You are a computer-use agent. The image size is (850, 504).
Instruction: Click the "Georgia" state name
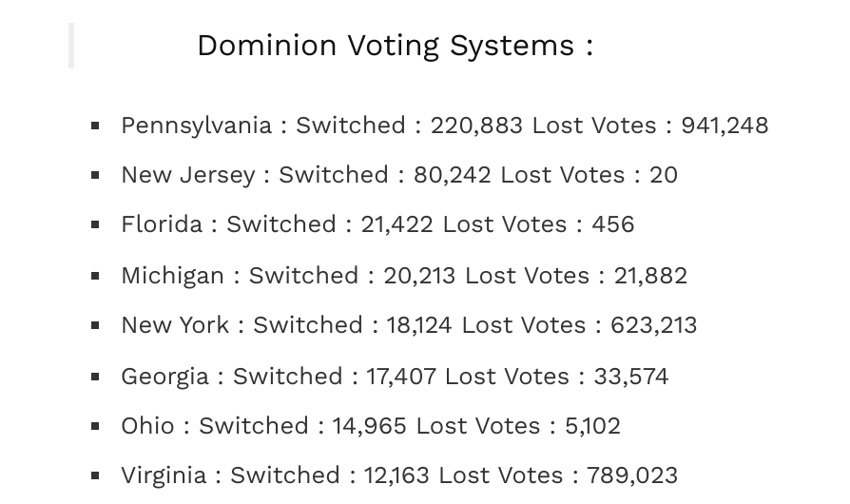tap(164, 377)
